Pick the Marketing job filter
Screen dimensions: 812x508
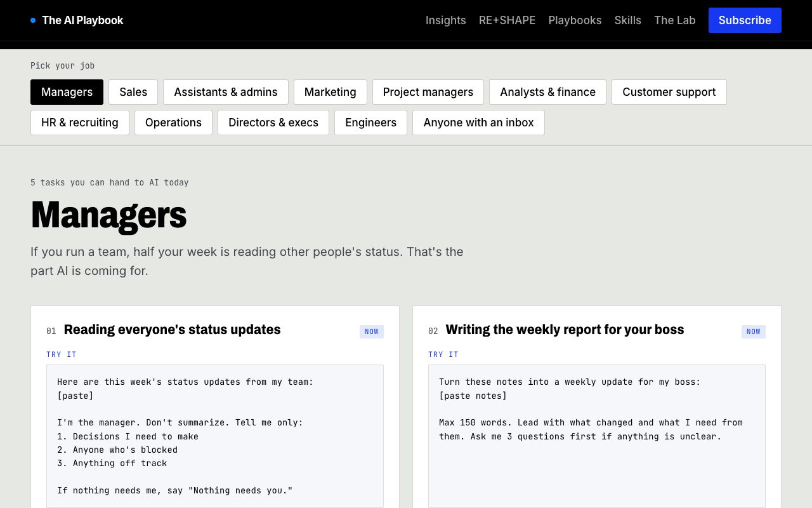pyautogui.click(x=331, y=92)
